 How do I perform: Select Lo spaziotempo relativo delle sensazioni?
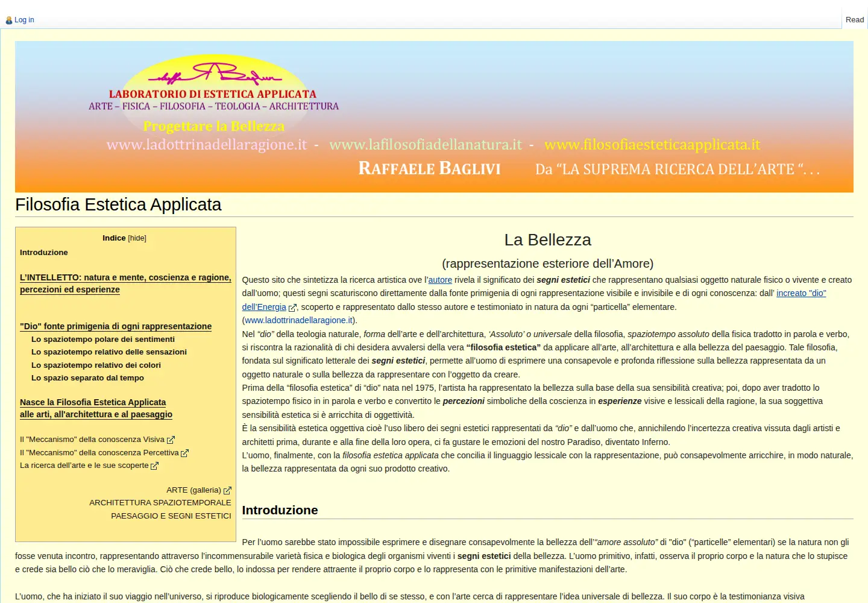109,352
